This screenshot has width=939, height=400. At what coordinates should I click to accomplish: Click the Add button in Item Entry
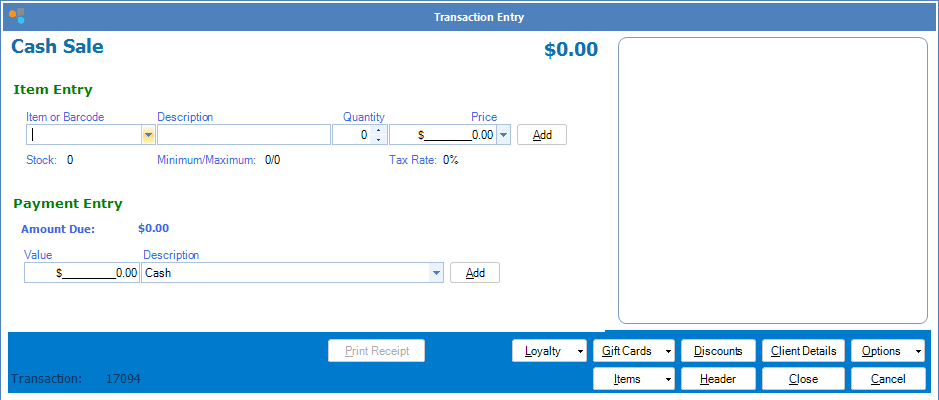point(541,135)
